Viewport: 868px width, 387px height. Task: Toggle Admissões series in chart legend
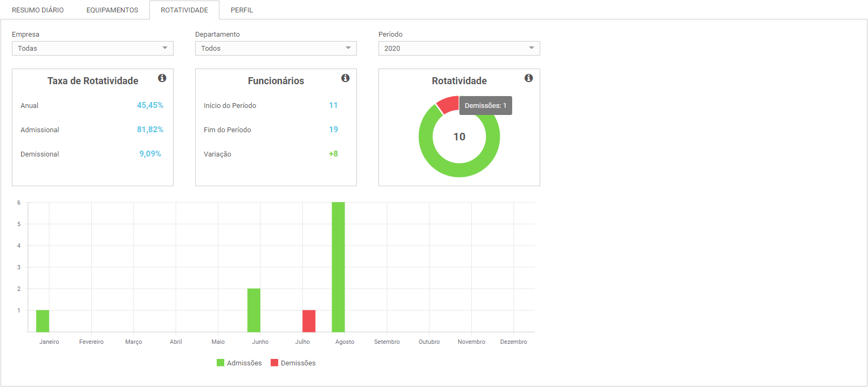click(x=239, y=363)
